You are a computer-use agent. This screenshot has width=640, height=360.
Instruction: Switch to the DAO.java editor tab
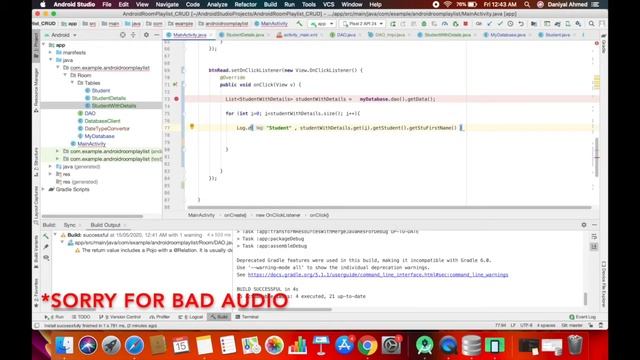coord(345,35)
